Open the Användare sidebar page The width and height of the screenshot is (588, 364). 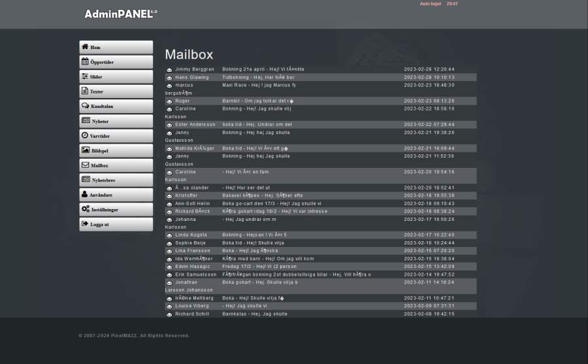(x=116, y=195)
